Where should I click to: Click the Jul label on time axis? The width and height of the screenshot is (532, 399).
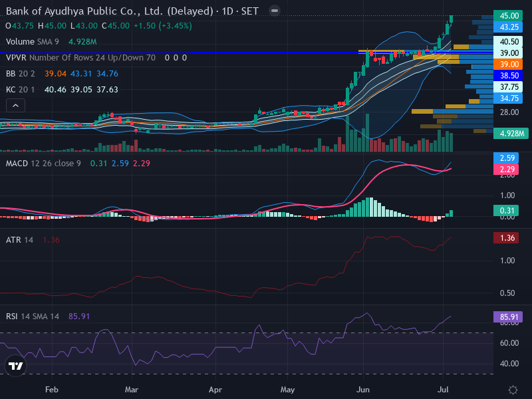click(x=443, y=390)
